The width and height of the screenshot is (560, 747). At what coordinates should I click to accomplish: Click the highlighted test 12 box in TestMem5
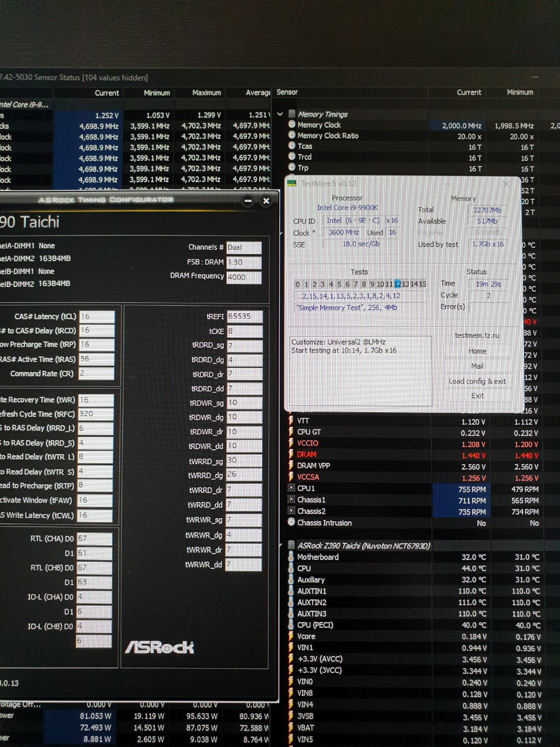[397, 284]
